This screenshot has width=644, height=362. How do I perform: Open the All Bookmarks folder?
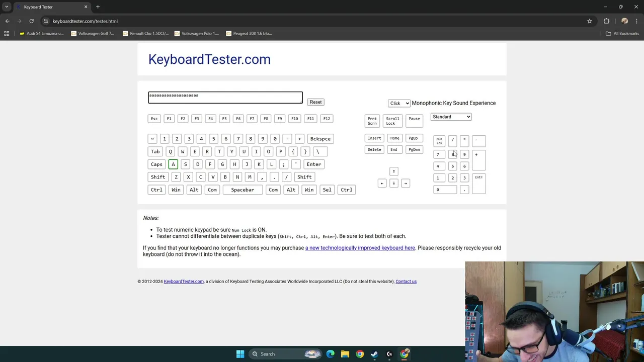(622, 33)
